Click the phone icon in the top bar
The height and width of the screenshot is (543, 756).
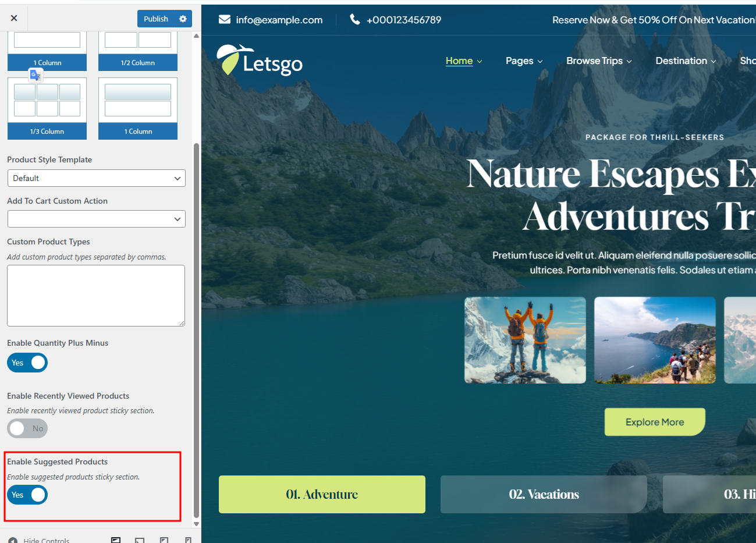click(354, 20)
